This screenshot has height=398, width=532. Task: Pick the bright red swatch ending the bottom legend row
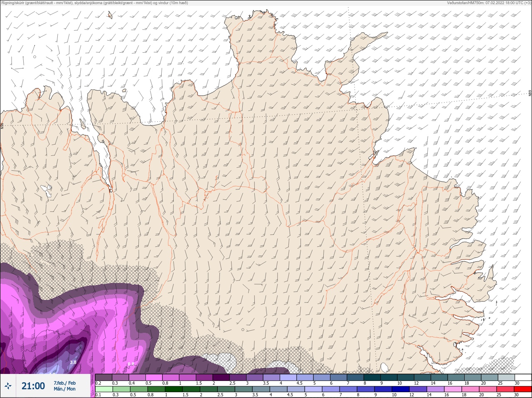(x=522, y=389)
